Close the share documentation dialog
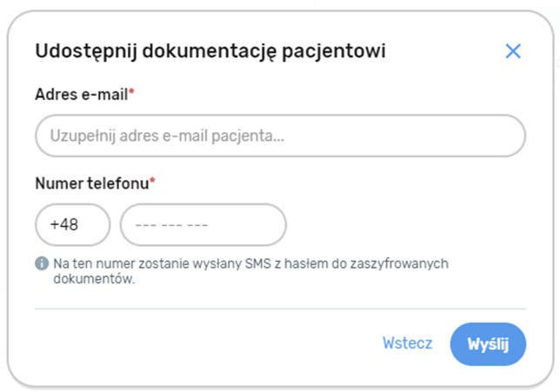The image size is (560, 392). point(513,51)
